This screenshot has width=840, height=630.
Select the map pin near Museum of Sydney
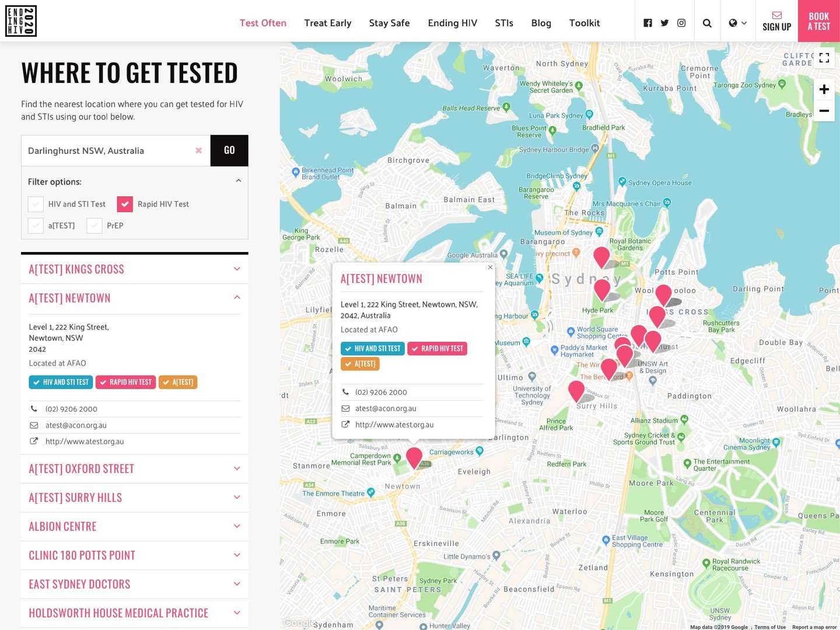[x=601, y=257]
